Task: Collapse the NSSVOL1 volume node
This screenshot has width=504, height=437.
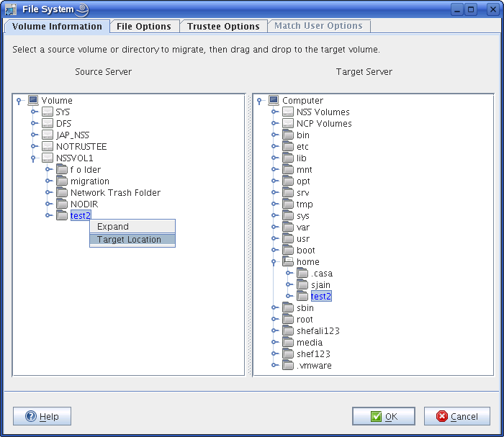Action: pos(33,158)
